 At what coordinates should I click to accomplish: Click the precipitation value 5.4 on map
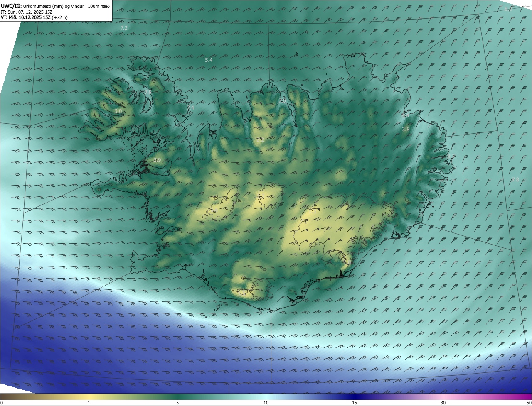tap(209, 60)
